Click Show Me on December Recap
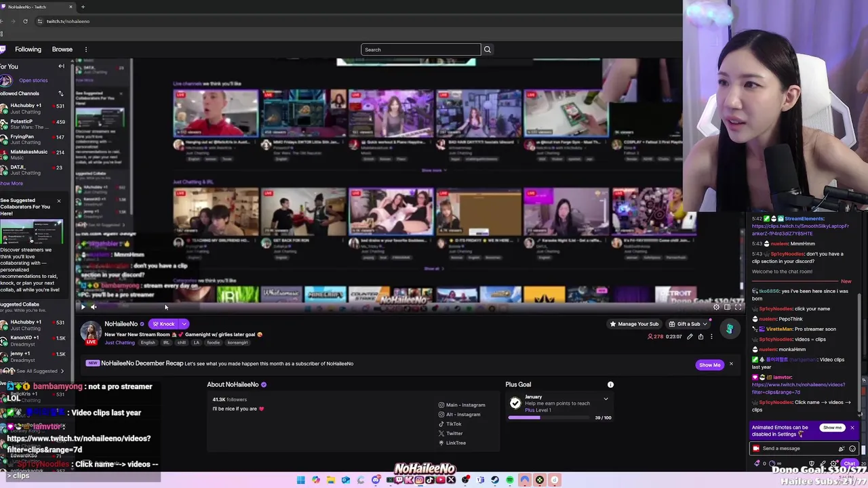Viewport: 868px width, 488px height. click(x=709, y=365)
